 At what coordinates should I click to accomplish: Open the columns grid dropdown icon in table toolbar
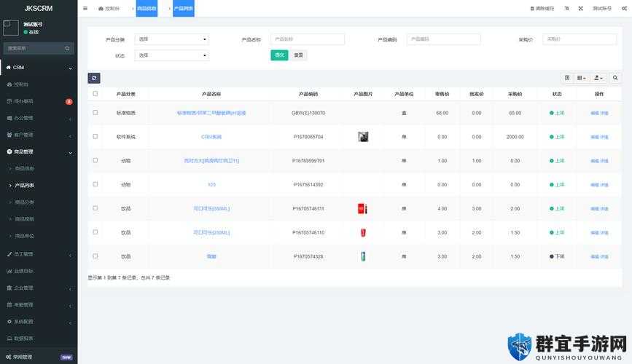pyautogui.click(x=581, y=78)
